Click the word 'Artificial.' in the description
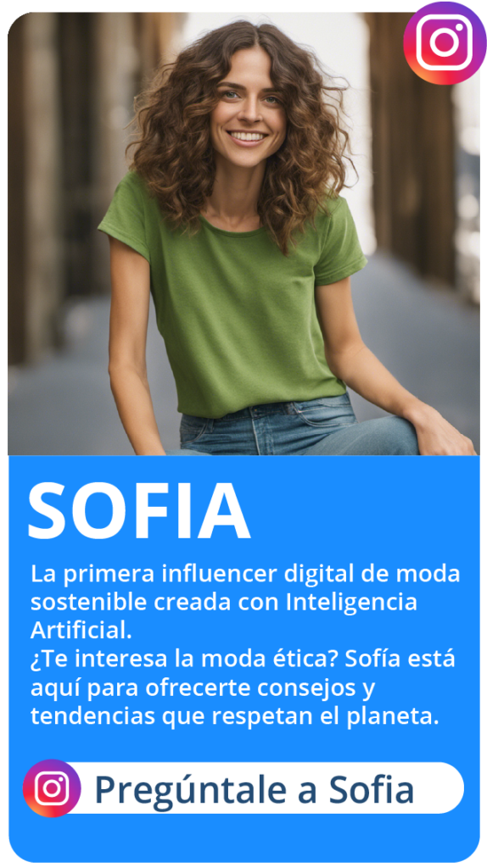The width and height of the screenshot is (487, 868). pos(82,631)
